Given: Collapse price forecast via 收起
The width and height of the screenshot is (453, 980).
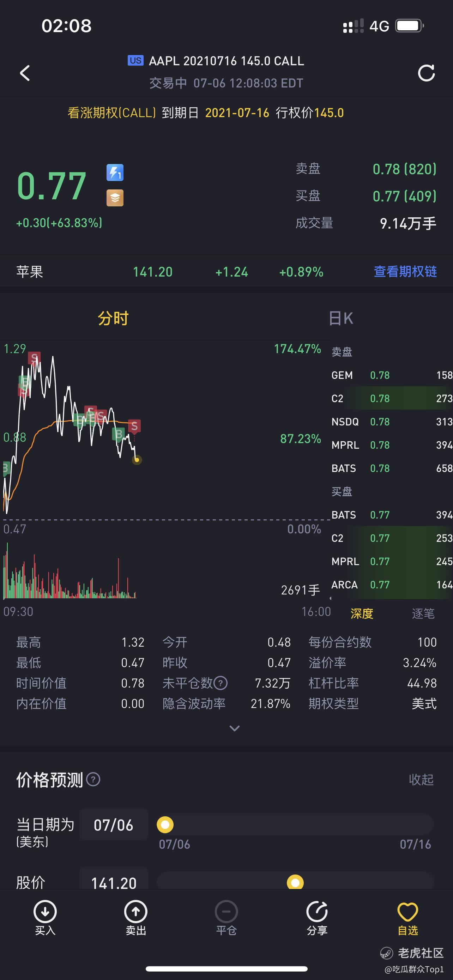Looking at the screenshot, I should (421, 780).
